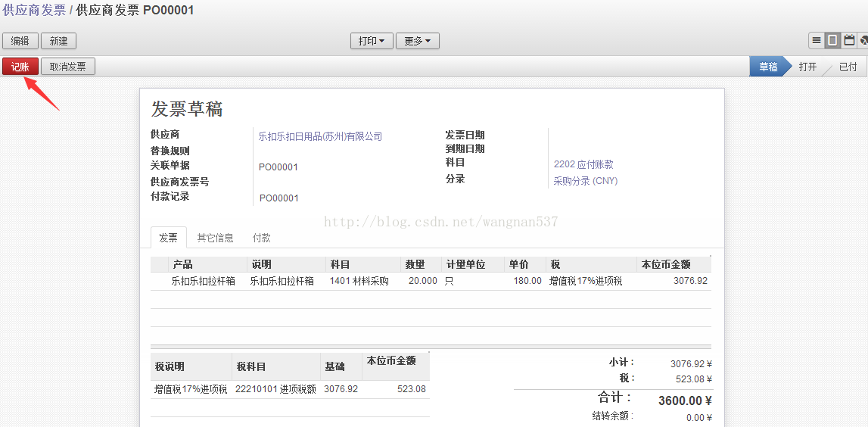Open account link 2202 应付账款

click(583, 164)
